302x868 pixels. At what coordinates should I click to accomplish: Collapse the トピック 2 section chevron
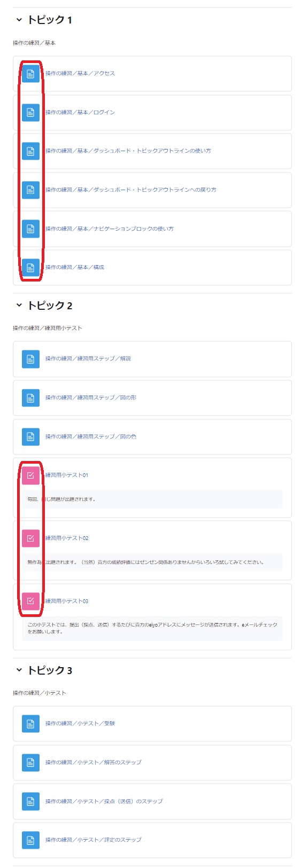tap(19, 305)
